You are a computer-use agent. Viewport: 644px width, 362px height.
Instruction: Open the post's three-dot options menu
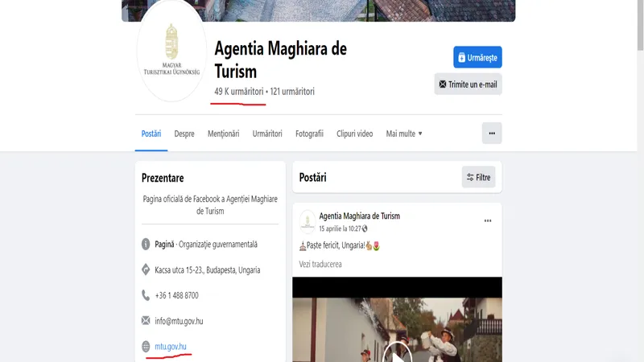pos(487,221)
